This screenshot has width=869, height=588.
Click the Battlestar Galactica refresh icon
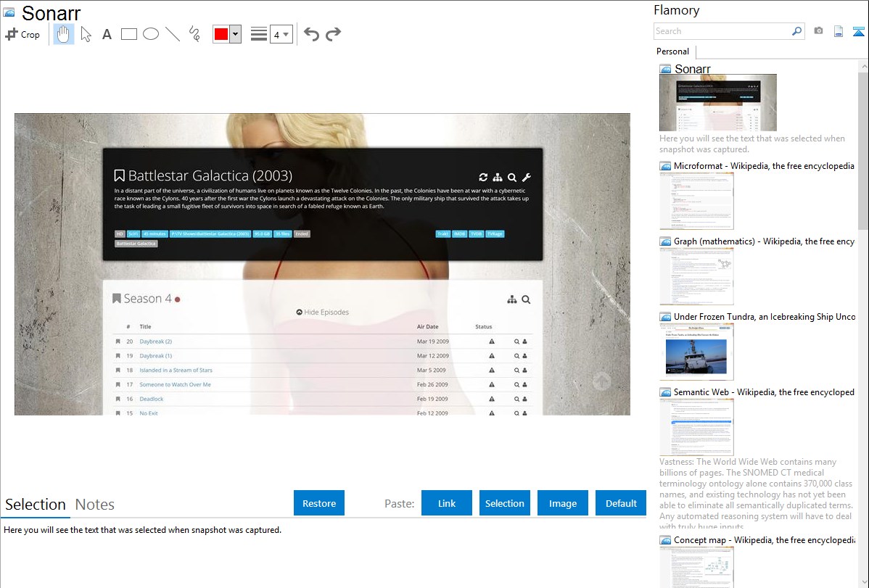click(483, 178)
